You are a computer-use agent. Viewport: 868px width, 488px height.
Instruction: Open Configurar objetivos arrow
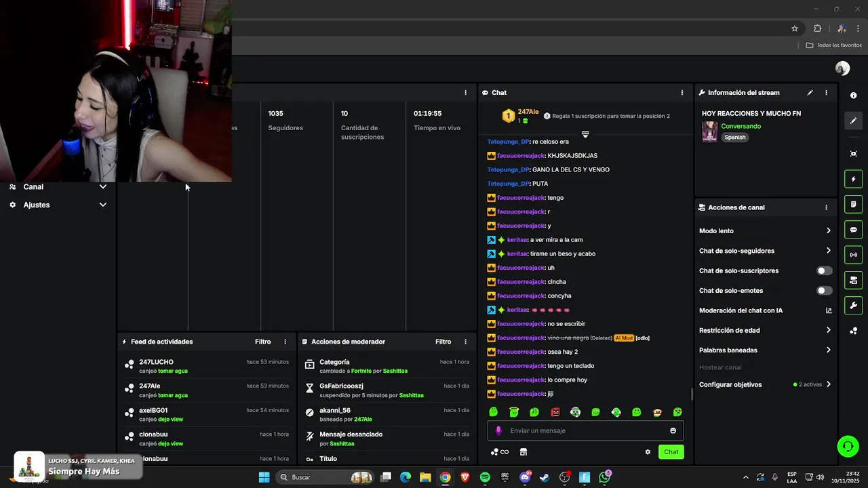(829, 384)
